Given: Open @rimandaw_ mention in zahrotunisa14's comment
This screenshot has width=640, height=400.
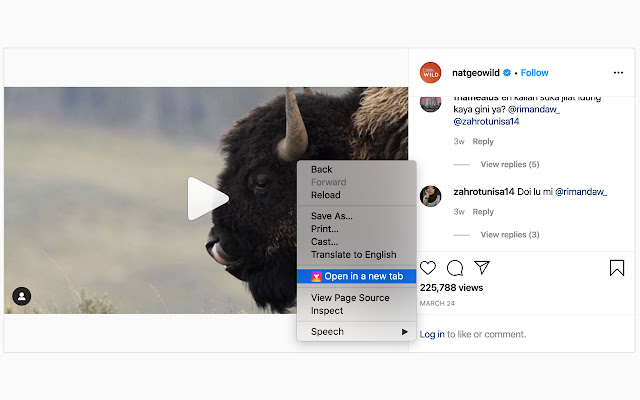Looking at the screenshot, I should click(x=581, y=192).
